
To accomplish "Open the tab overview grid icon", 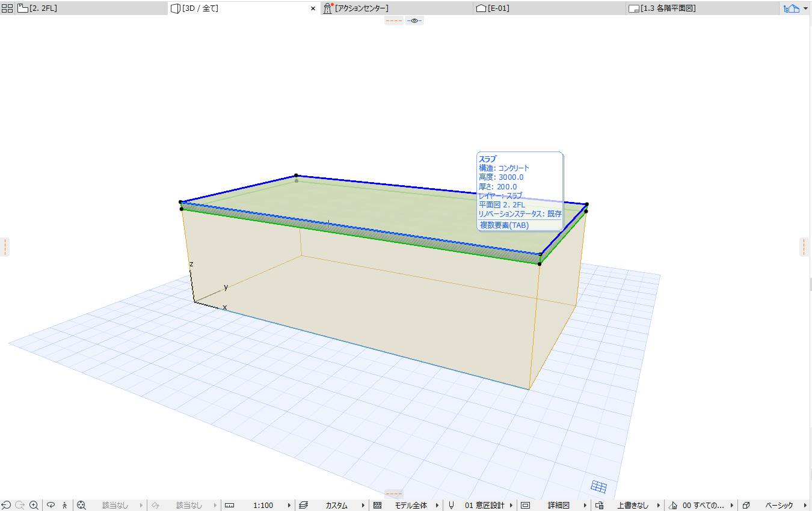I will pyautogui.click(x=7, y=8).
